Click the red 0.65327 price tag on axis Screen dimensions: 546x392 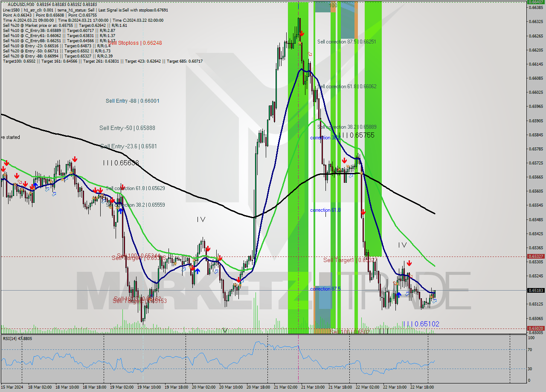click(x=536, y=257)
